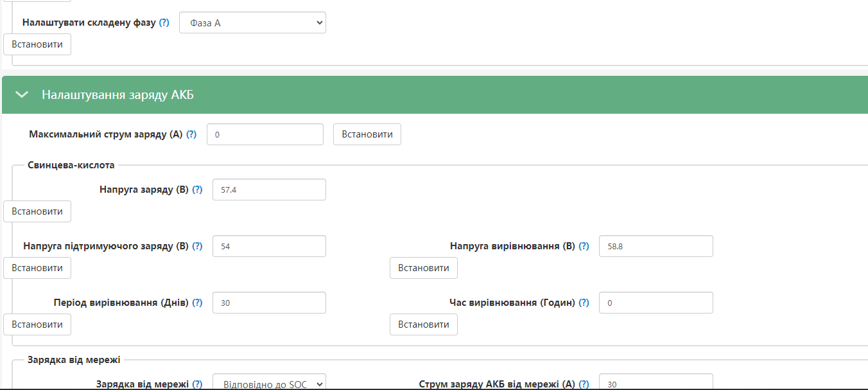Click Встановити under Напруга вирівнювання (В)

click(x=424, y=268)
